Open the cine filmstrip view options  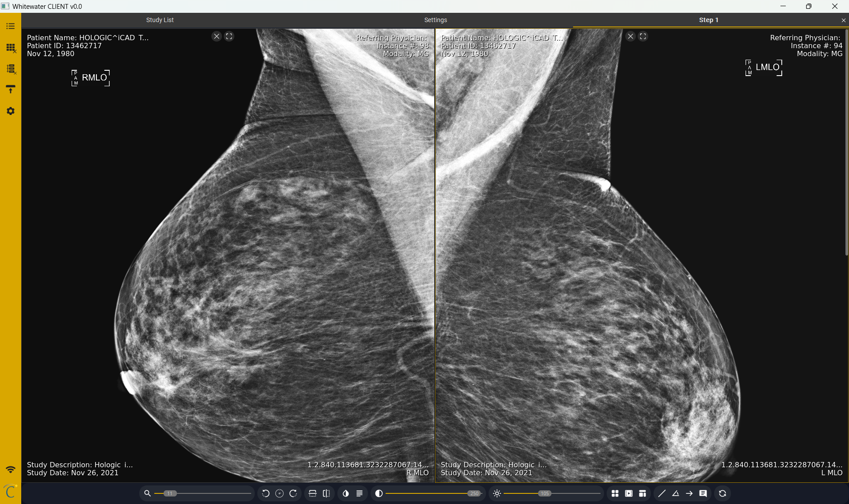[629, 493]
